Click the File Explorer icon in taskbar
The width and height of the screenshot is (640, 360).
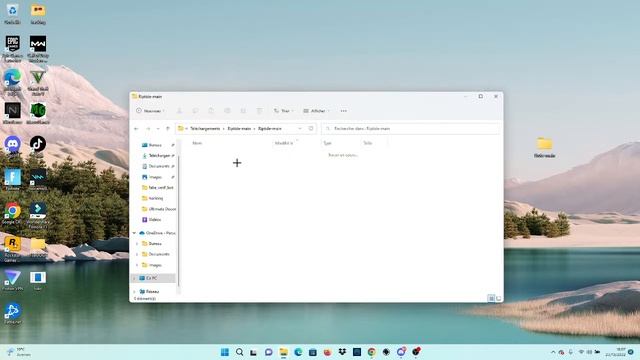[x=283, y=352]
